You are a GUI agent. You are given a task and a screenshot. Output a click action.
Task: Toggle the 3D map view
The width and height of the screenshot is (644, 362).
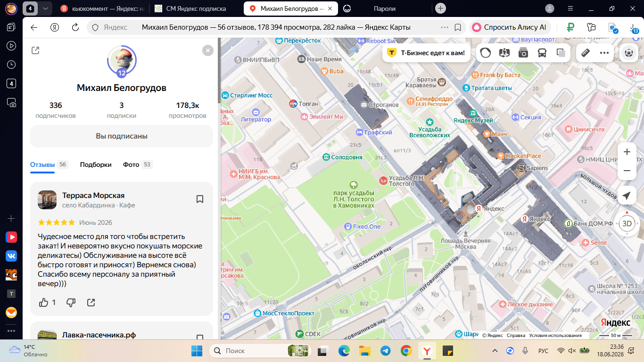tap(627, 223)
